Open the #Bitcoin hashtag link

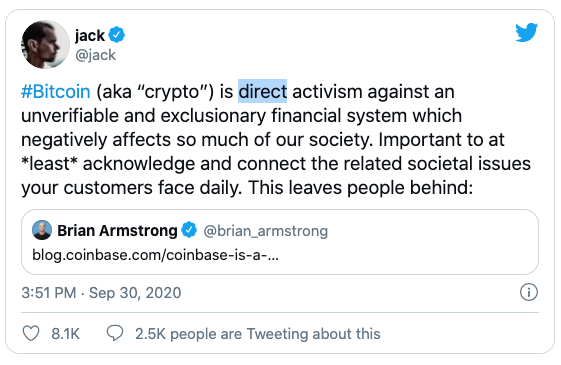point(56,92)
